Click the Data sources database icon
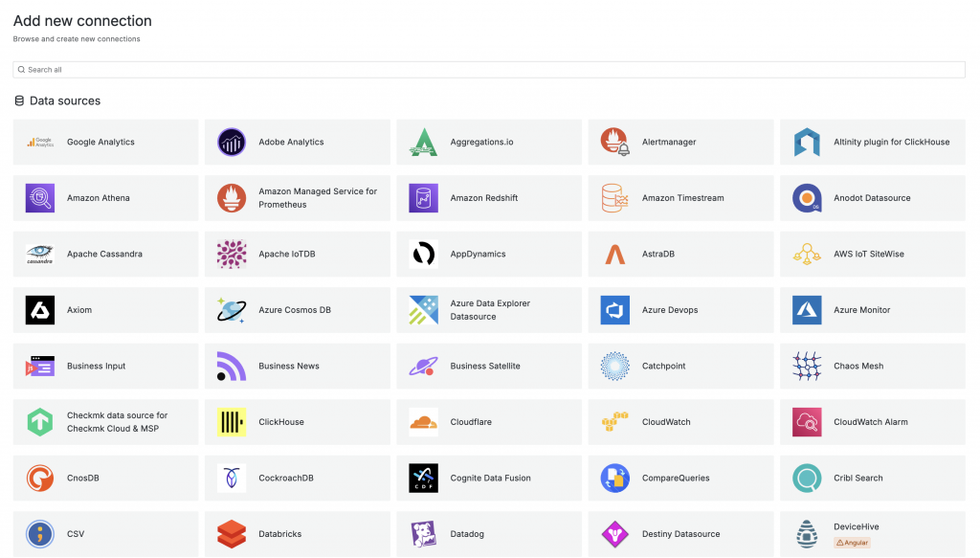The height and width of the screenshot is (558, 980). 19,100
